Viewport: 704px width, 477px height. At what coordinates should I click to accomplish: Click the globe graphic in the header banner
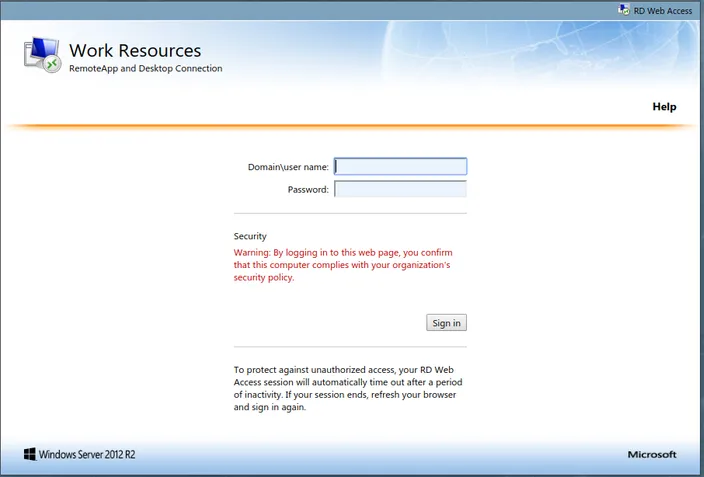[534, 47]
